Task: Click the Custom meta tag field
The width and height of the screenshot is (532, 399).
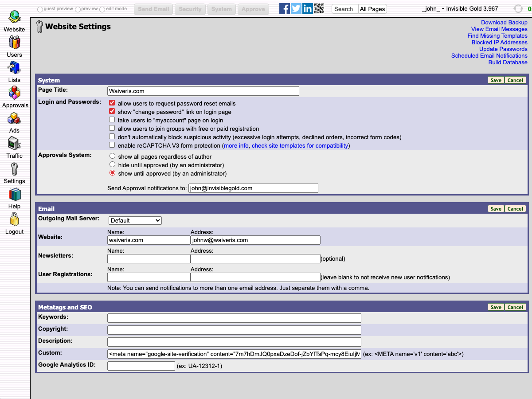Action: coord(234,354)
